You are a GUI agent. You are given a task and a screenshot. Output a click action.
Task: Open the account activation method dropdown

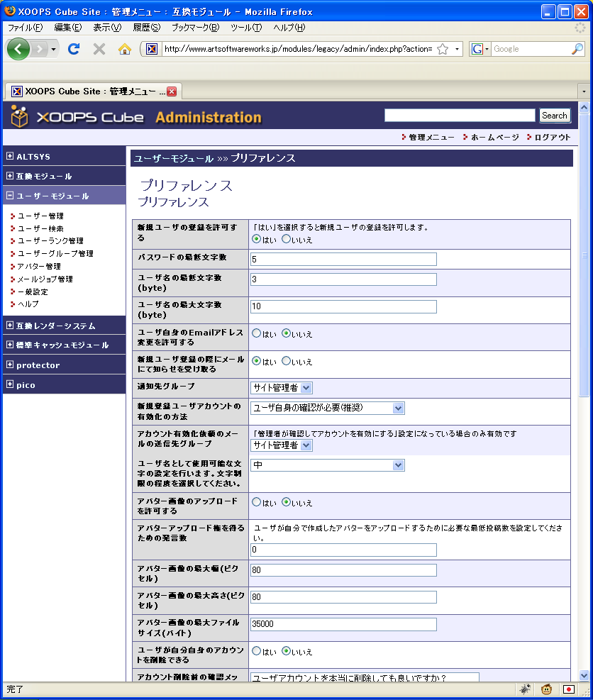[327, 408]
